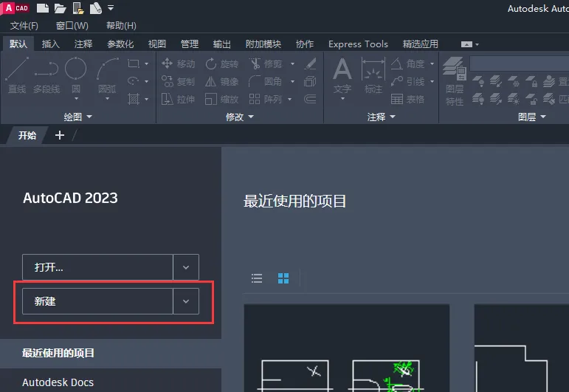Open the 窗口(W) menu
The width and height of the screenshot is (569, 392).
pyautogui.click(x=72, y=26)
